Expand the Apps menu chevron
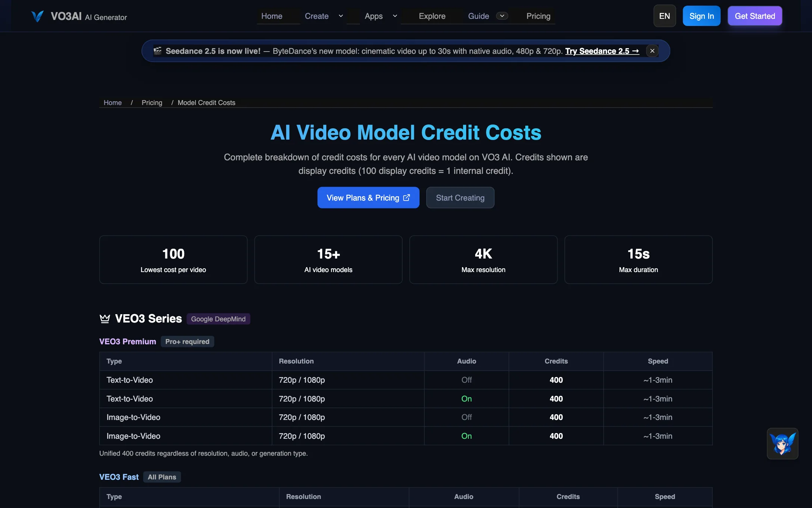 click(395, 16)
